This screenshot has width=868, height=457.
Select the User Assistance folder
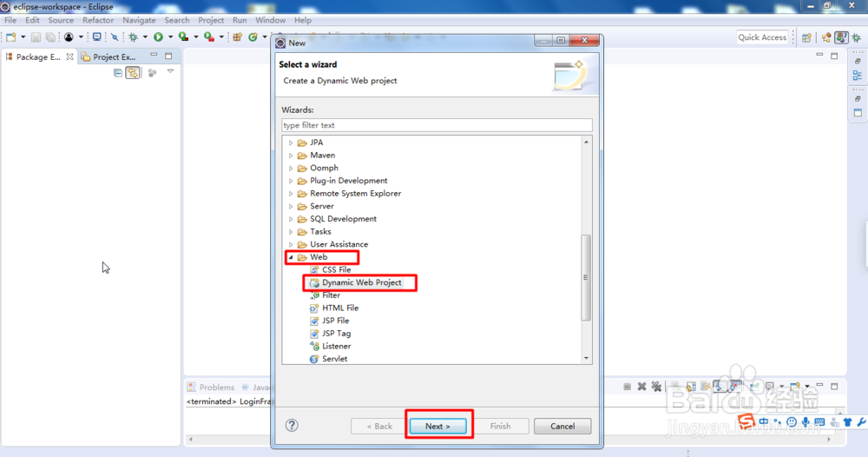pos(339,244)
